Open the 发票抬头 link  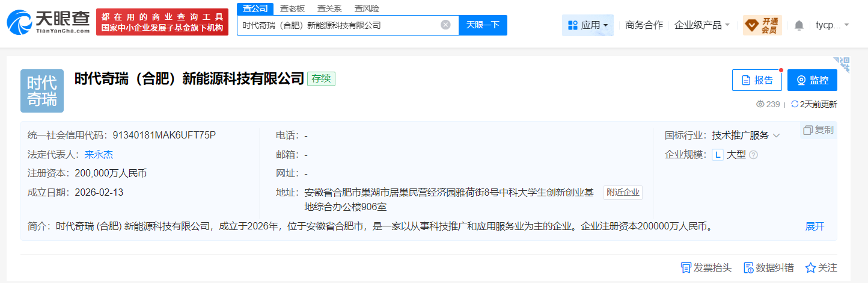pos(706,268)
